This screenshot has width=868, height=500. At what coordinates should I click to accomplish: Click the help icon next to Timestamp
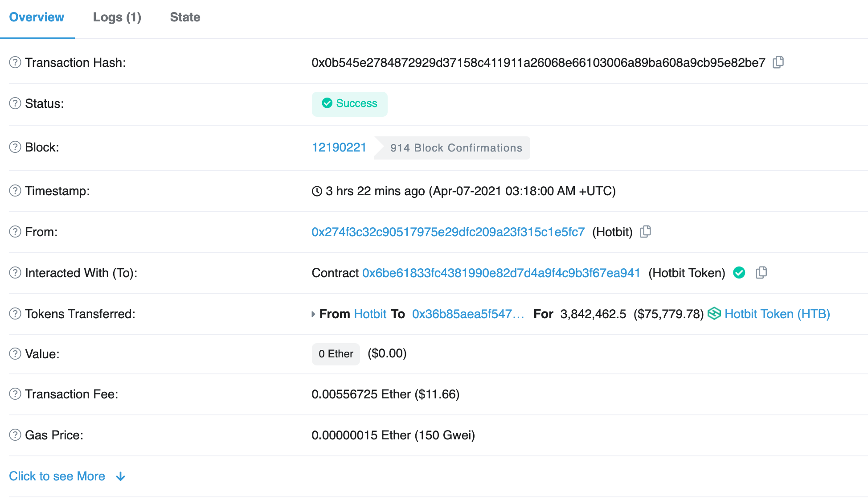point(15,191)
